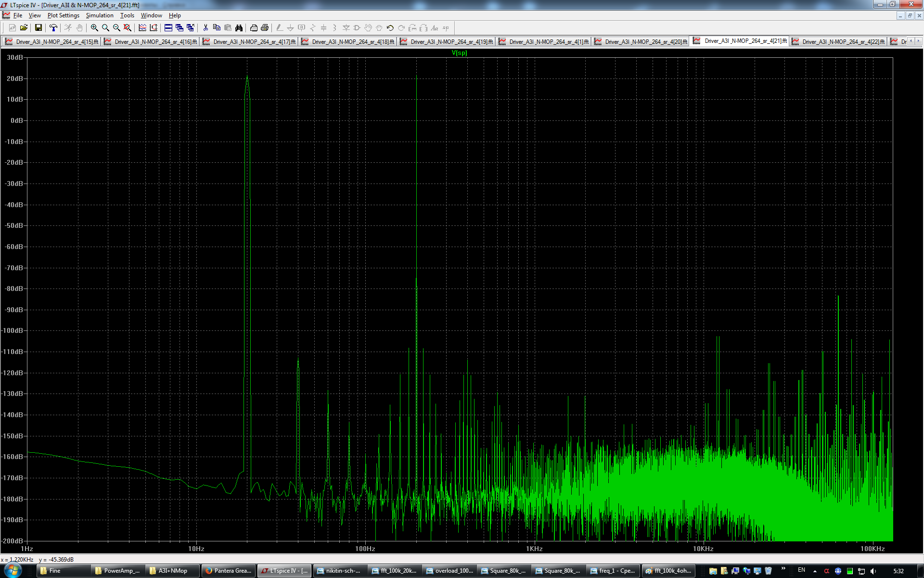Click the Print icon

point(265,28)
